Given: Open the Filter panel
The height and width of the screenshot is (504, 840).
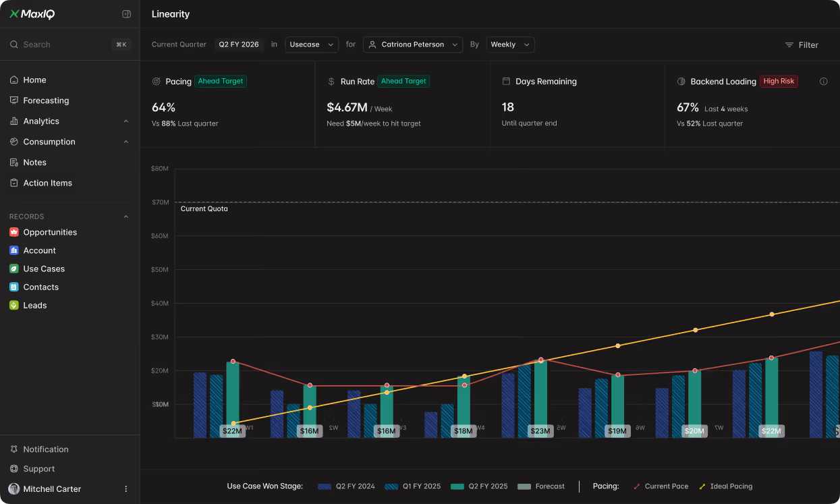Looking at the screenshot, I should point(802,45).
